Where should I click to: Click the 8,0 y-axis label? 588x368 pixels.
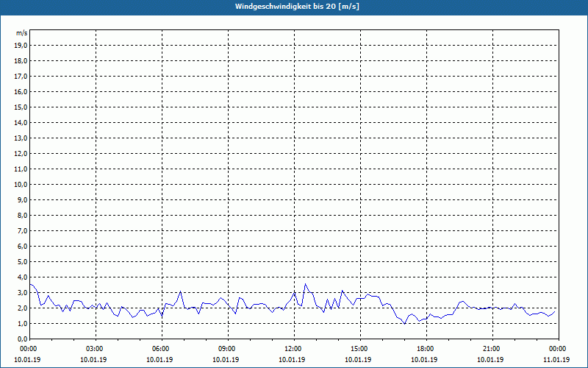coord(22,215)
